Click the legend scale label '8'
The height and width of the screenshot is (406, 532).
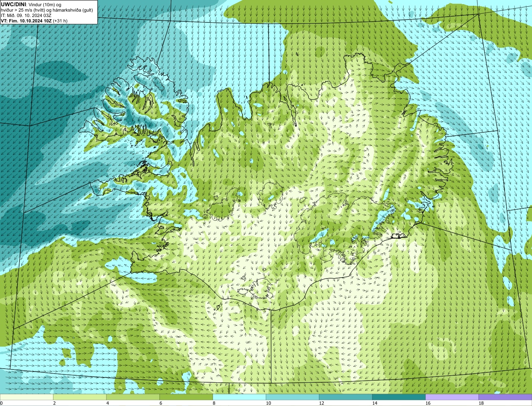point(214,403)
